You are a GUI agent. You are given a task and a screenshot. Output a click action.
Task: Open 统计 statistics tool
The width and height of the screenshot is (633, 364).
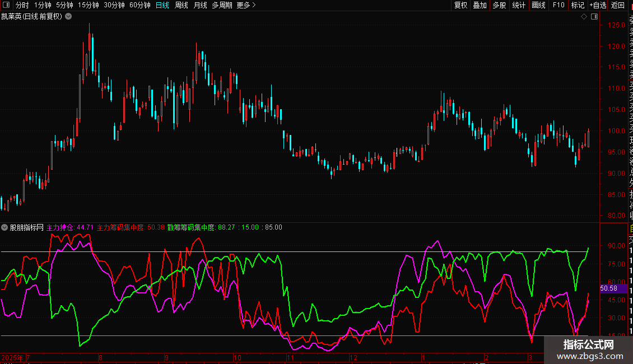(519, 5)
